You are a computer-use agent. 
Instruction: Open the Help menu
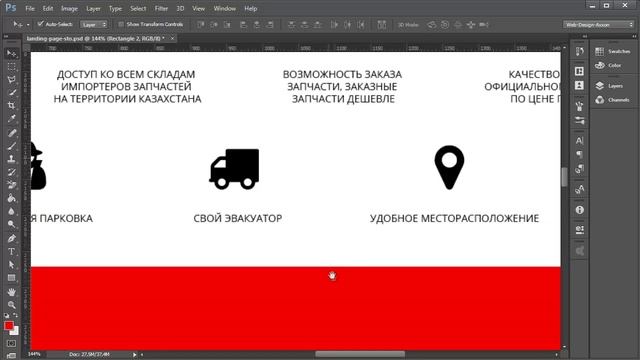[x=251, y=8]
